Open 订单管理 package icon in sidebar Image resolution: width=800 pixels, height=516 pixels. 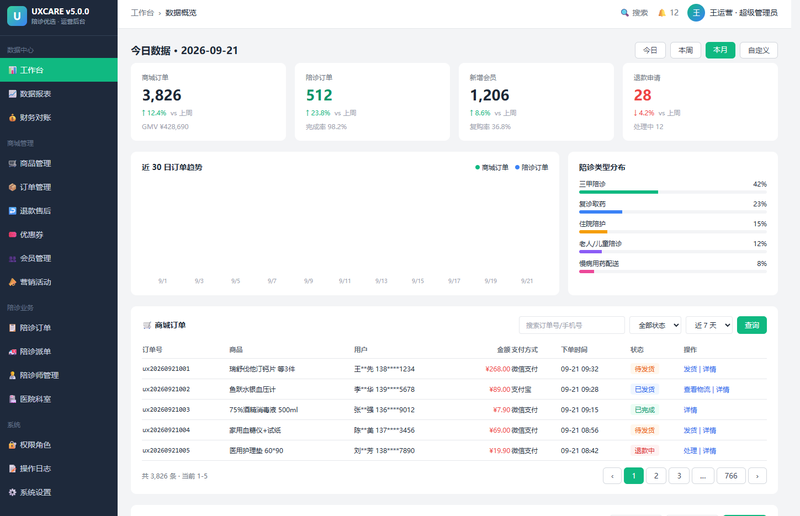point(12,187)
